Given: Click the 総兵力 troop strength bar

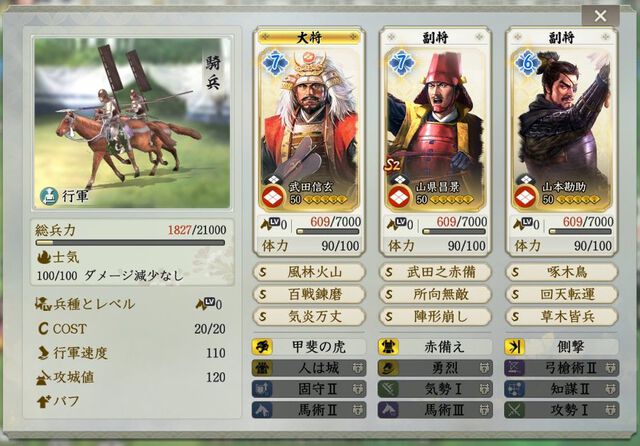Looking at the screenshot, I should 130,243.
